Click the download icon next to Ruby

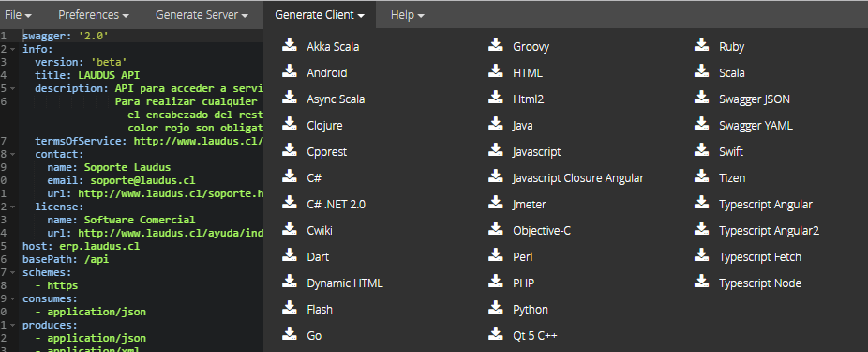click(x=702, y=45)
